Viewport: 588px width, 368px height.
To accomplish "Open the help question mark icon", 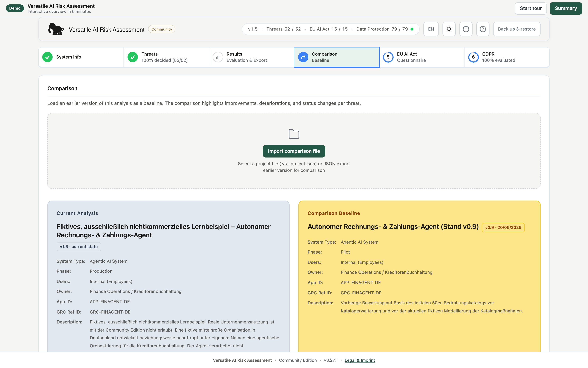I will [483, 29].
